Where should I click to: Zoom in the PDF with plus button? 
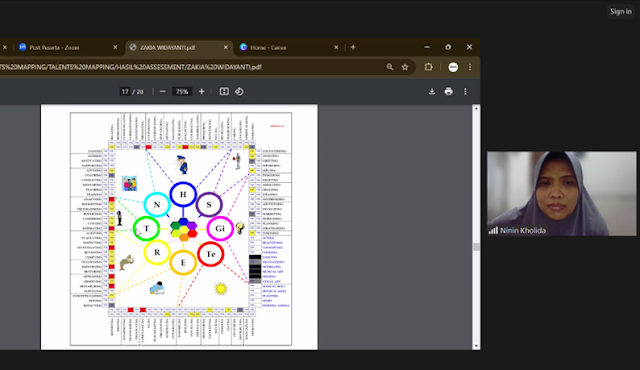[x=202, y=91]
